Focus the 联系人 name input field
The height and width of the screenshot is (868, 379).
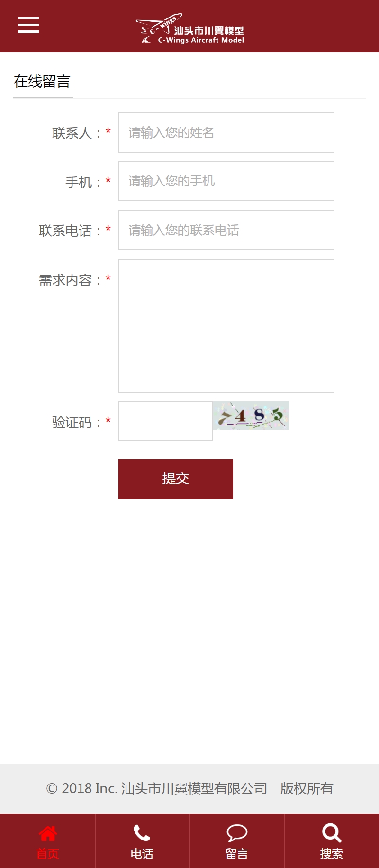226,132
